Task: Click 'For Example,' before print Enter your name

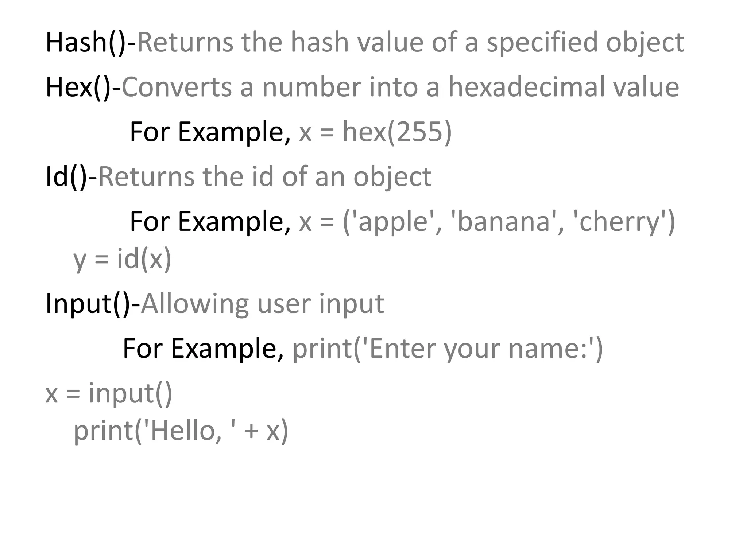Action: (x=203, y=349)
